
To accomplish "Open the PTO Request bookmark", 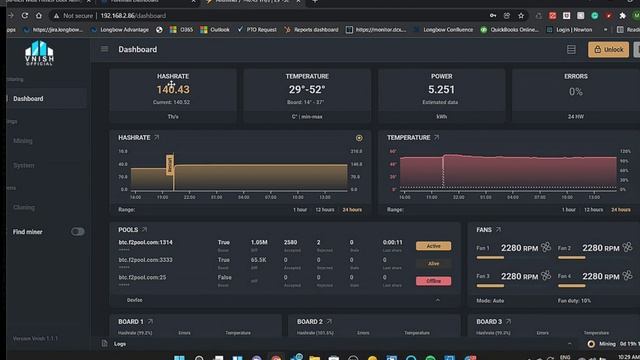I will point(257,30).
